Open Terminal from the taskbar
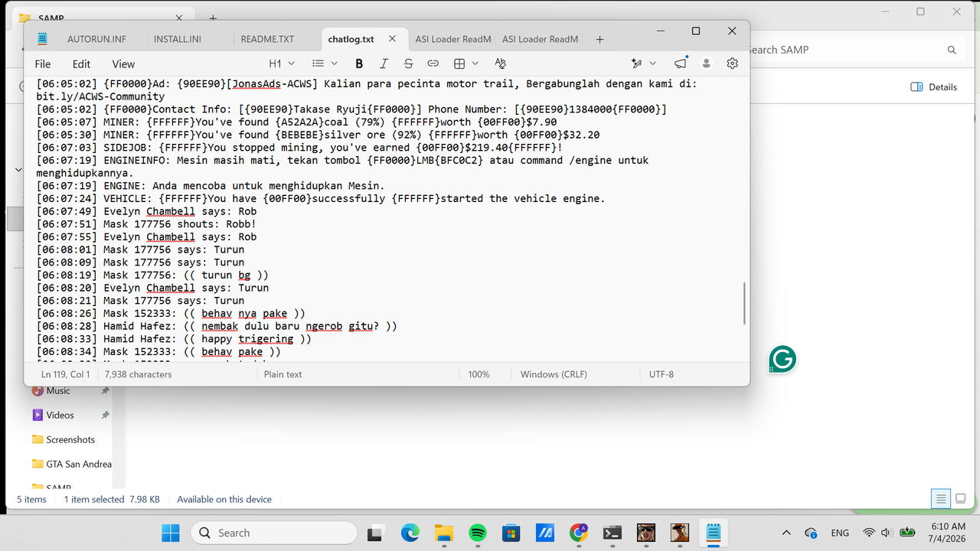This screenshot has width=980, height=551. point(612,533)
